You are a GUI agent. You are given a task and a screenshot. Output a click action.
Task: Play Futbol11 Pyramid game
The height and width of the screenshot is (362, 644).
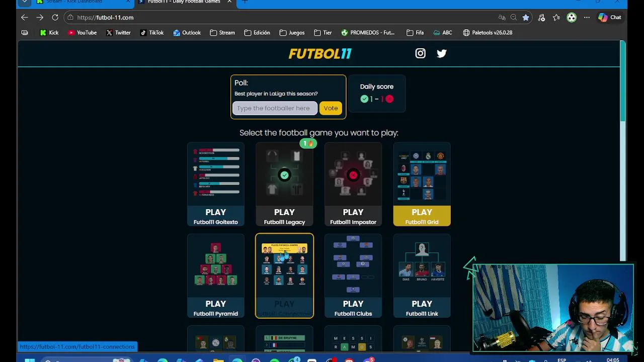pos(216,276)
